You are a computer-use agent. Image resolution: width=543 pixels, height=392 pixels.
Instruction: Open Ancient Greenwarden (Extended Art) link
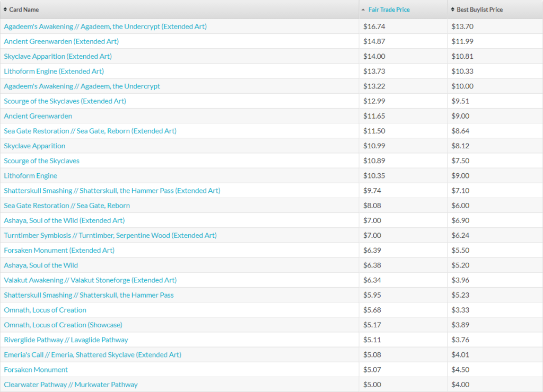[x=62, y=41]
